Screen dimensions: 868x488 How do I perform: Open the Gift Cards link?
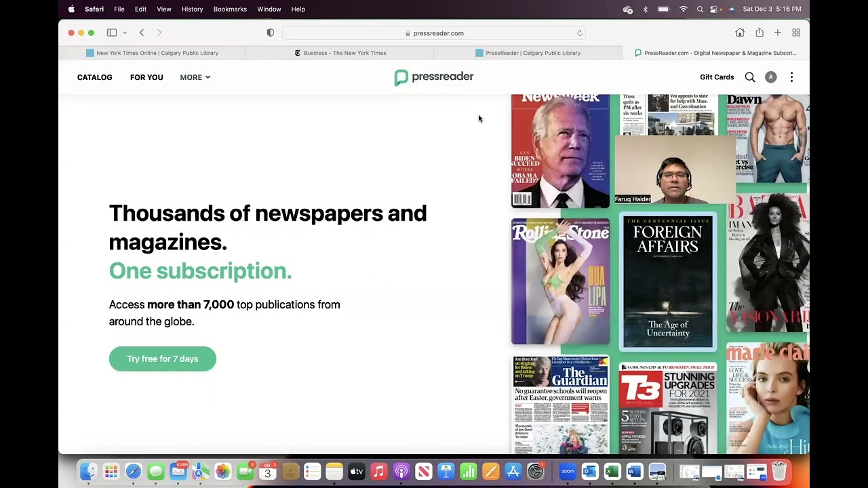(x=717, y=77)
